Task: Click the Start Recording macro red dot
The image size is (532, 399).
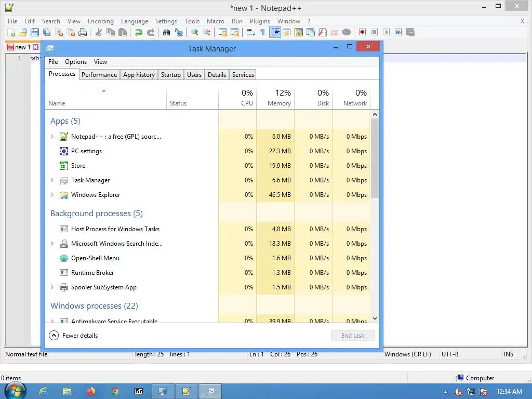Action: 362,32
